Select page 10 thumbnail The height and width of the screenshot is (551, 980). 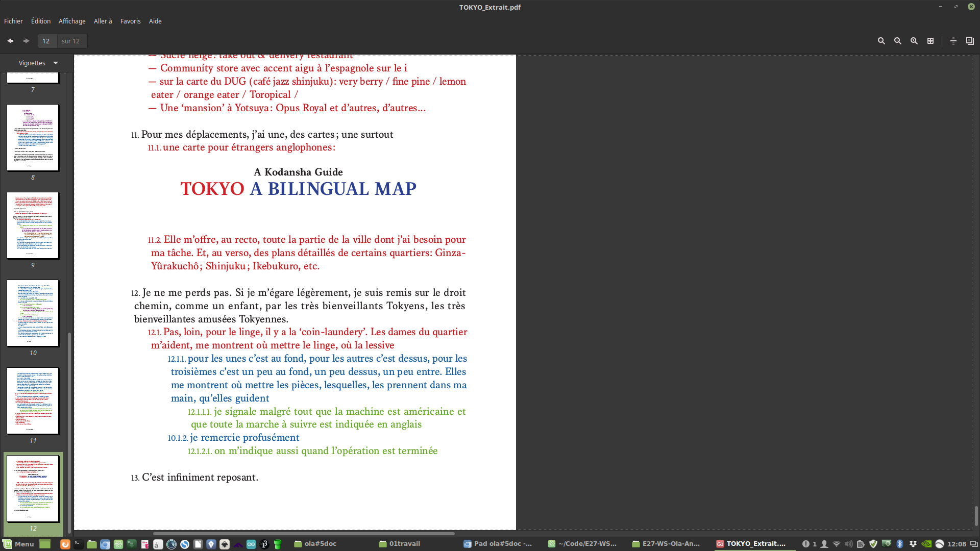click(x=33, y=313)
